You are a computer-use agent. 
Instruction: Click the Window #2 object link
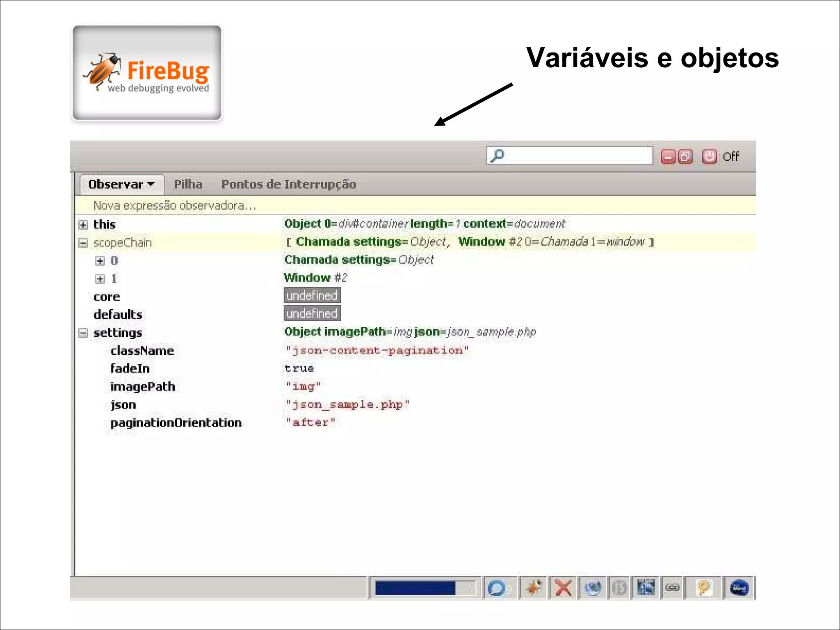pyautogui.click(x=315, y=278)
